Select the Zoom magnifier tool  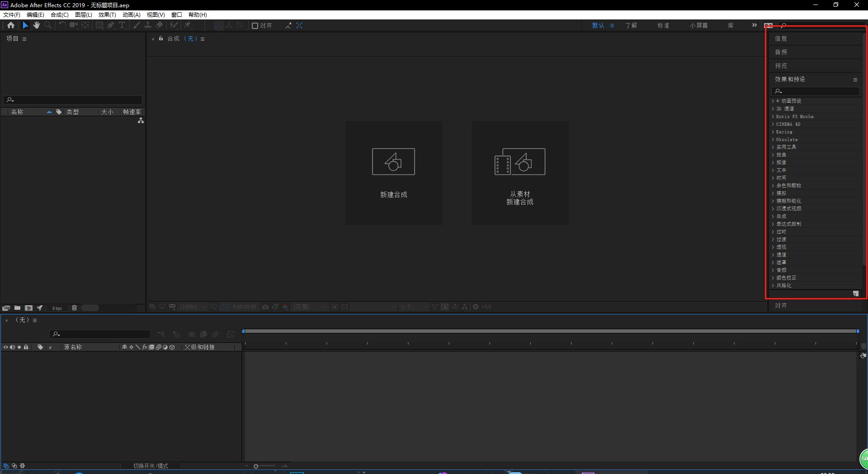click(48, 25)
